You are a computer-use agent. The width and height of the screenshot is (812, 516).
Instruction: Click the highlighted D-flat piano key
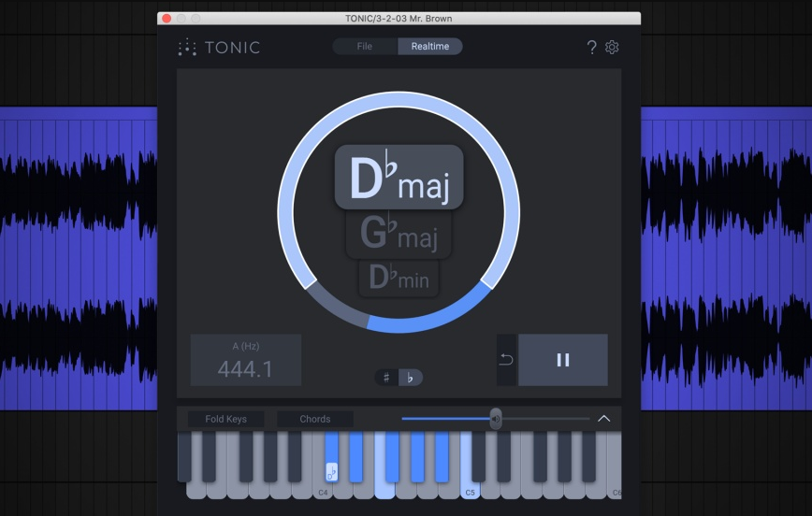(x=331, y=457)
